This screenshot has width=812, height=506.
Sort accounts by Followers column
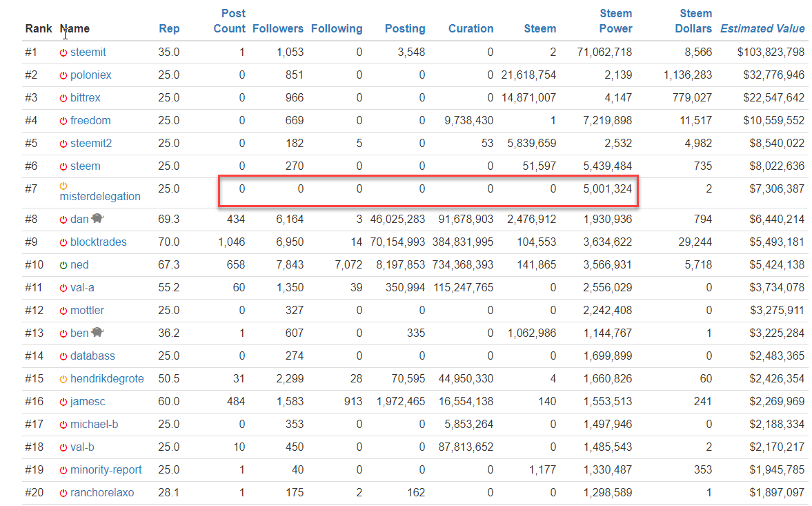[x=278, y=29]
